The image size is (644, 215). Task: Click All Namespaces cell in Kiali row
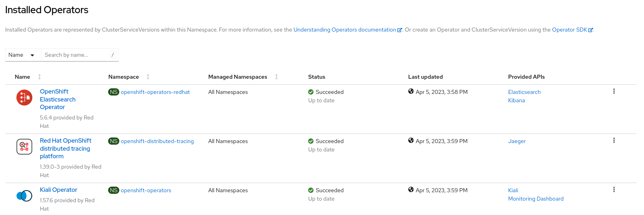click(x=228, y=190)
